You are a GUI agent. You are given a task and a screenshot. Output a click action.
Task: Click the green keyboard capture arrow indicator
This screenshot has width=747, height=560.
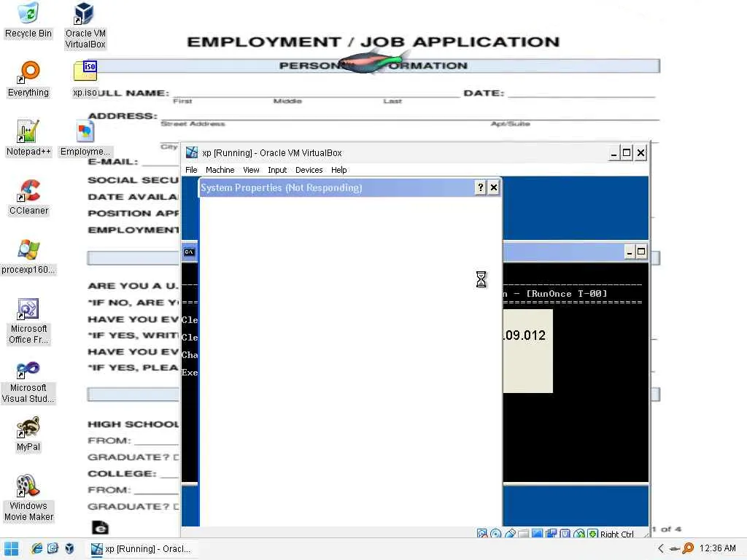point(592,534)
